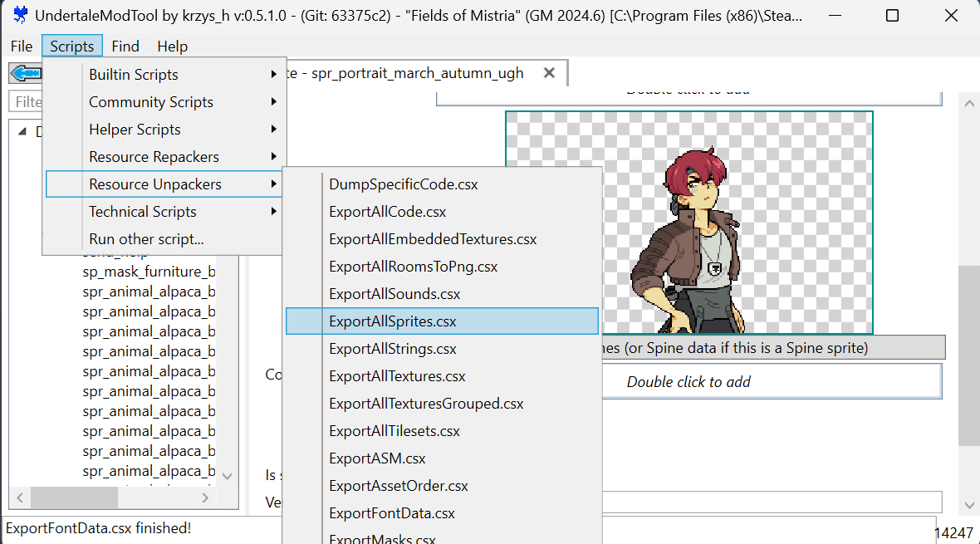Minimize the UndertaleModTool window
The width and height of the screenshot is (980, 544).
pos(835,16)
